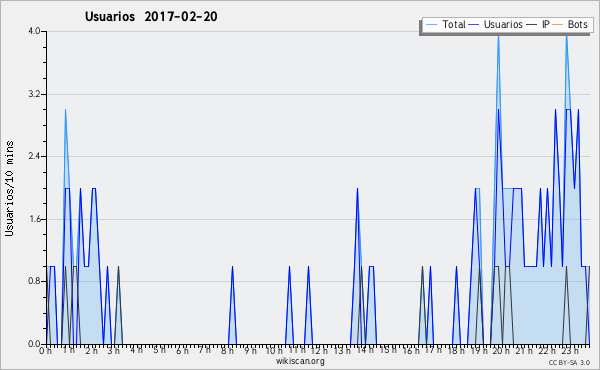This screenshot has height=370, width=600.
Task: Click the 4.0 y-axis value
Action: (x=34, y=31)
